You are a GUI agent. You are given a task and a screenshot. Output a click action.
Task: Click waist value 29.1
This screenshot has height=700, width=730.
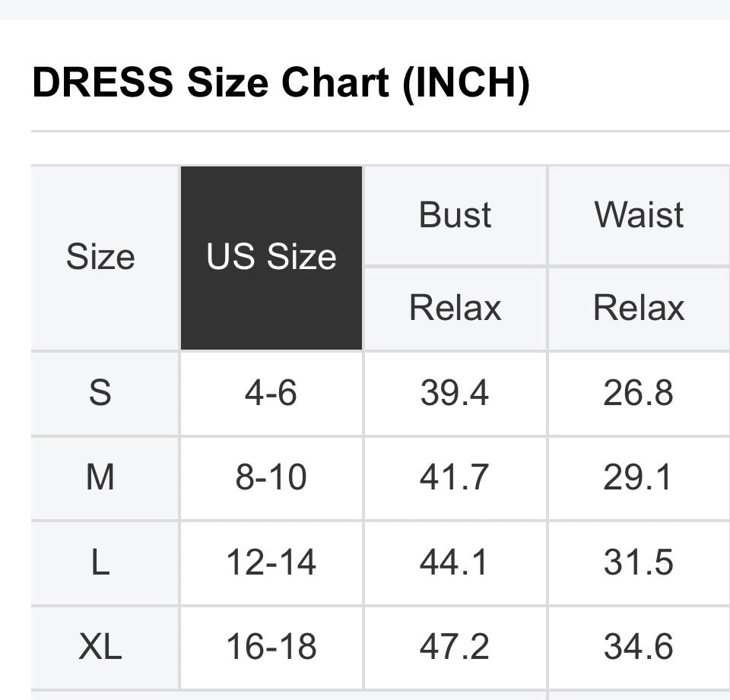click(639, 478)
